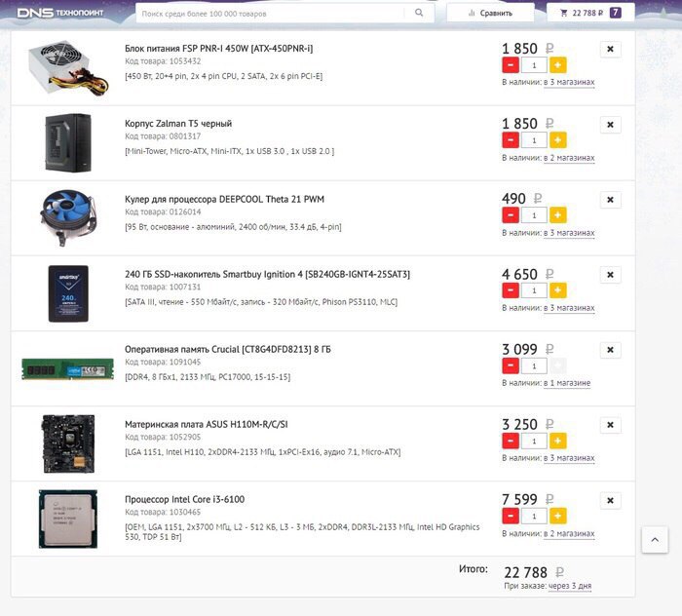Click the search magnifier icon
The height and width of the screenshot is (616, 682).
coord(419,13)
